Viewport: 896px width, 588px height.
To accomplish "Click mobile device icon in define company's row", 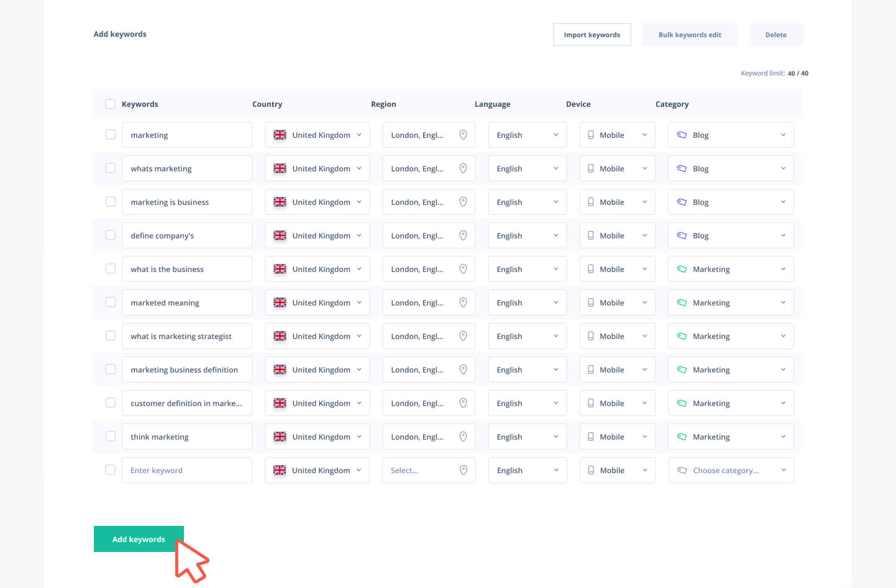I will (591, 235).
